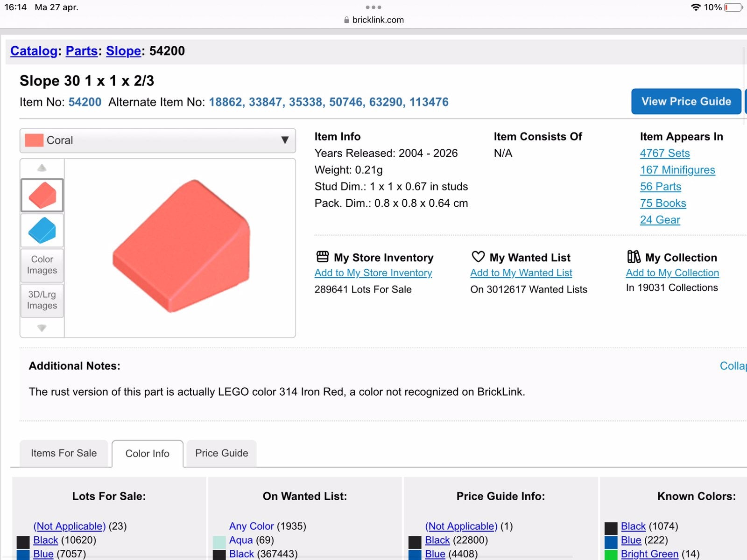Click the large coral slope image
Screen dimensions: 747x560
pyautogui.click(x=181, y=246)
